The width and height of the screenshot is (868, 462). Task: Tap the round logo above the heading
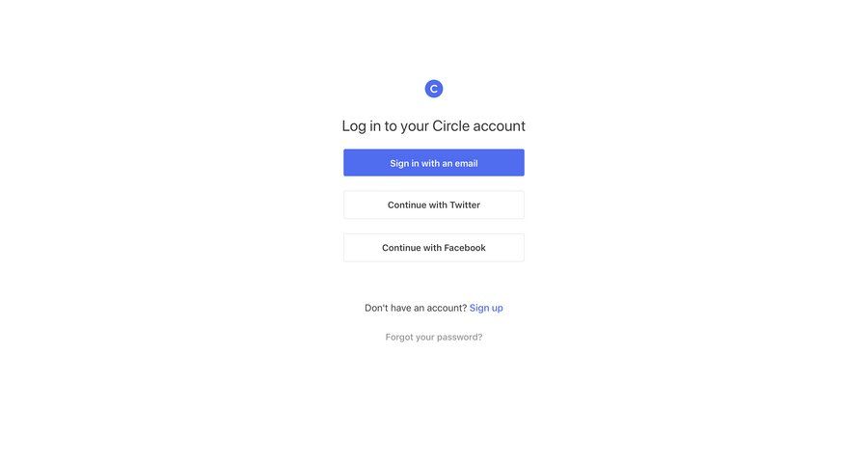(x=433, y=89)
